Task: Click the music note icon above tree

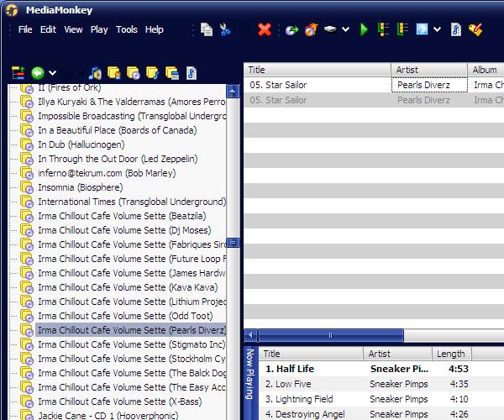Action: pyautogui.click(x=95, y=73)
